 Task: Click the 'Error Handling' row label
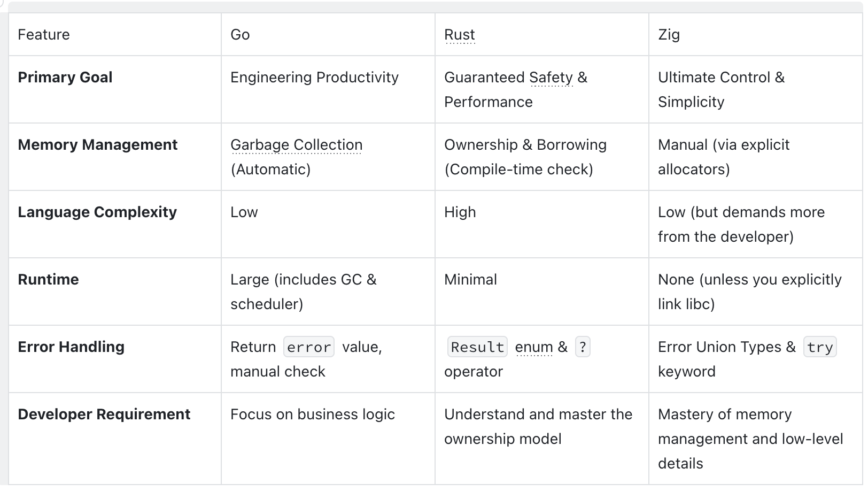(x=71, y=347)
